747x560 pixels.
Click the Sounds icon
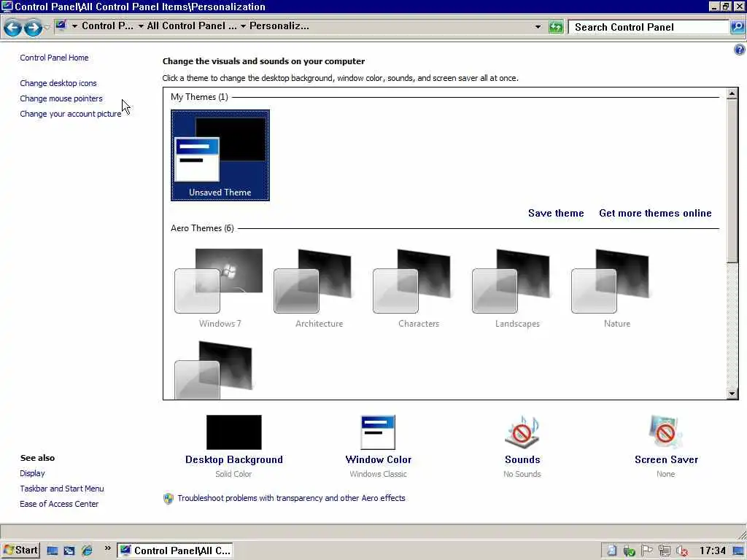[x=522, y=432]
